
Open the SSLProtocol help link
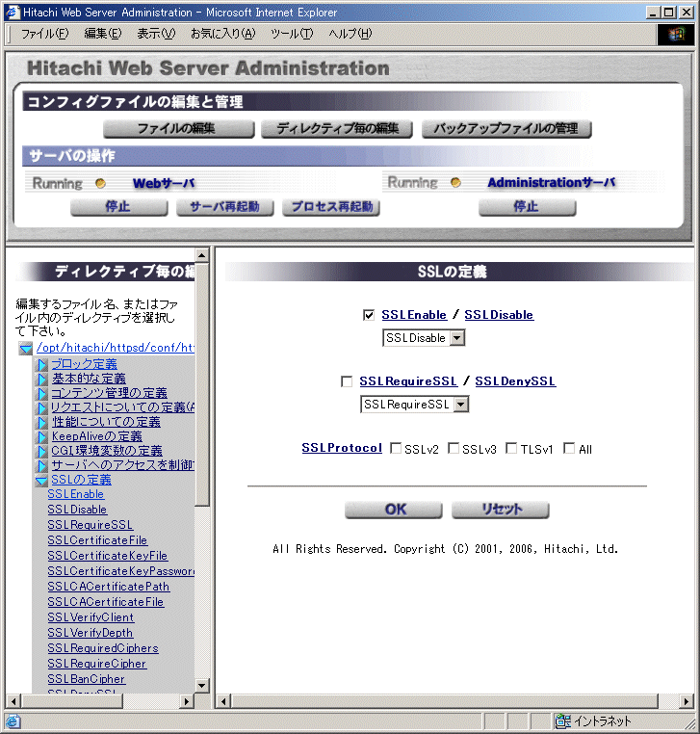click(342, 448)
